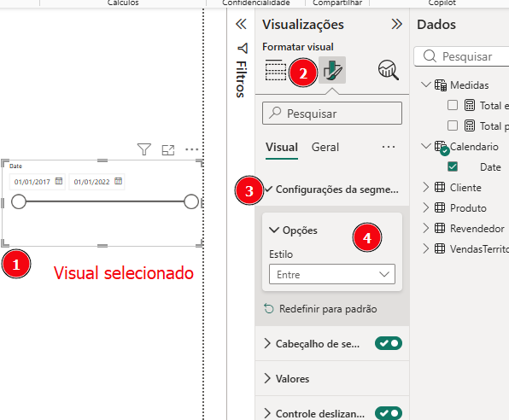The width and height of the screenshot is (509, 420).
Task: Toggle the Controle deslizante switch
Action: point(389,413)
